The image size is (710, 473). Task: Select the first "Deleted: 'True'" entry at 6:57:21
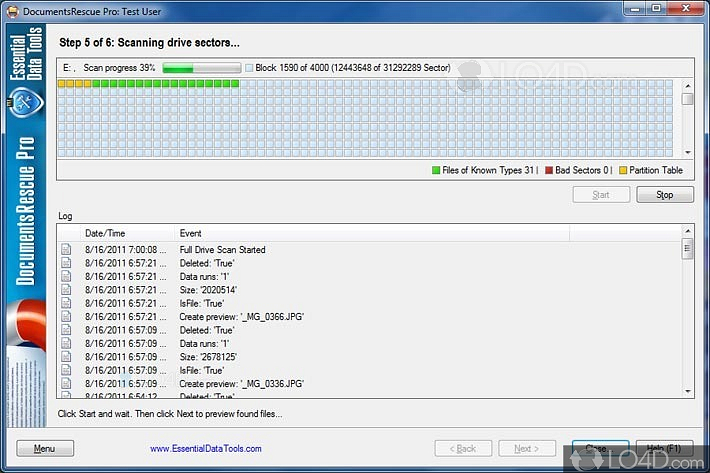click(x=207, y=263)
